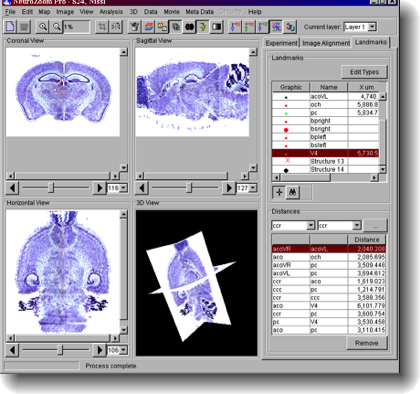Click the new document icon in toolbar

pos(10,27)
